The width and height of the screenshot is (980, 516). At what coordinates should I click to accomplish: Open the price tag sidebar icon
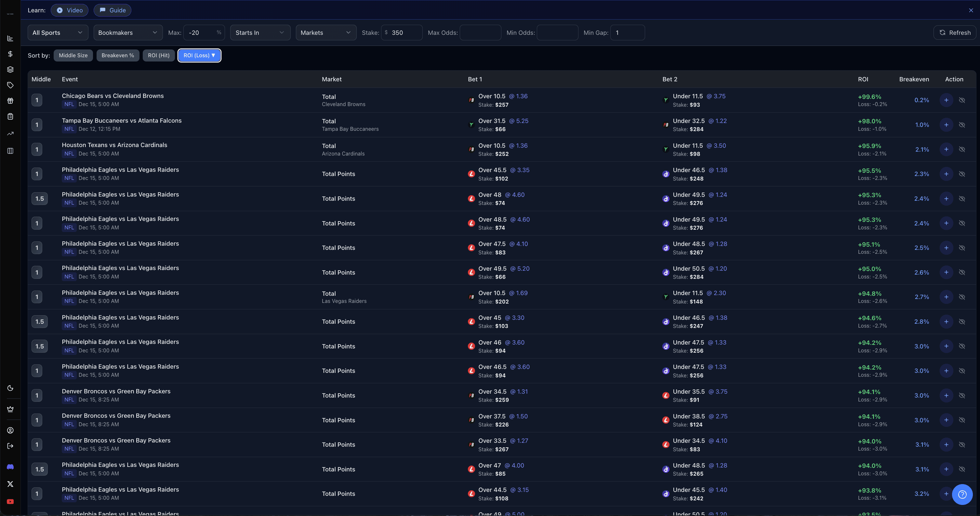point(10,85)
